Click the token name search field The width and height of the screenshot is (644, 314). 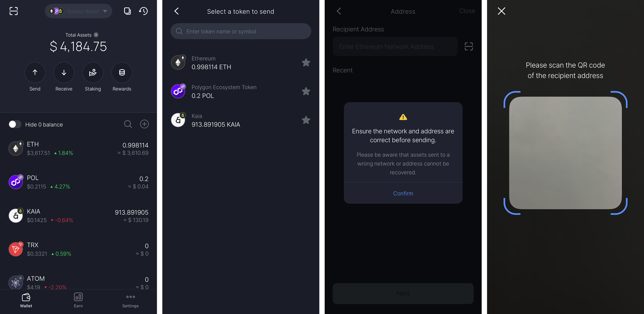(240, 31)
